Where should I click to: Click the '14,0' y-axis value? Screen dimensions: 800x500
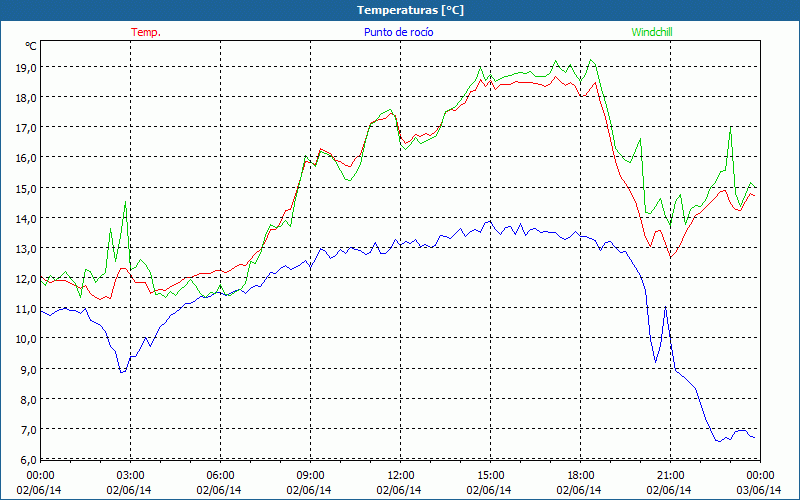[x=26, y=218]
